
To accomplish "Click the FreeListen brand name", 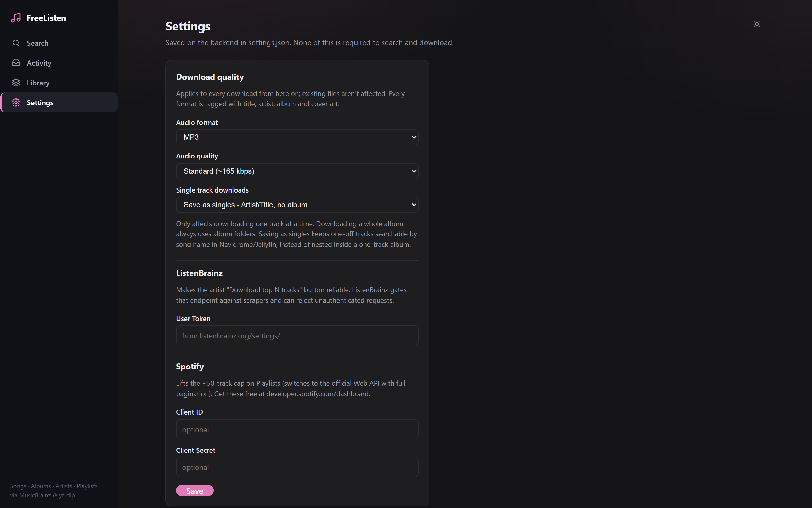I will (x=46, y=18).
